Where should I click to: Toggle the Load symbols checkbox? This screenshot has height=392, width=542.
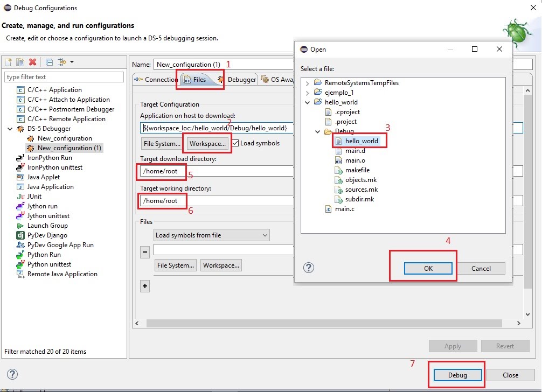[x=235, y=143]
